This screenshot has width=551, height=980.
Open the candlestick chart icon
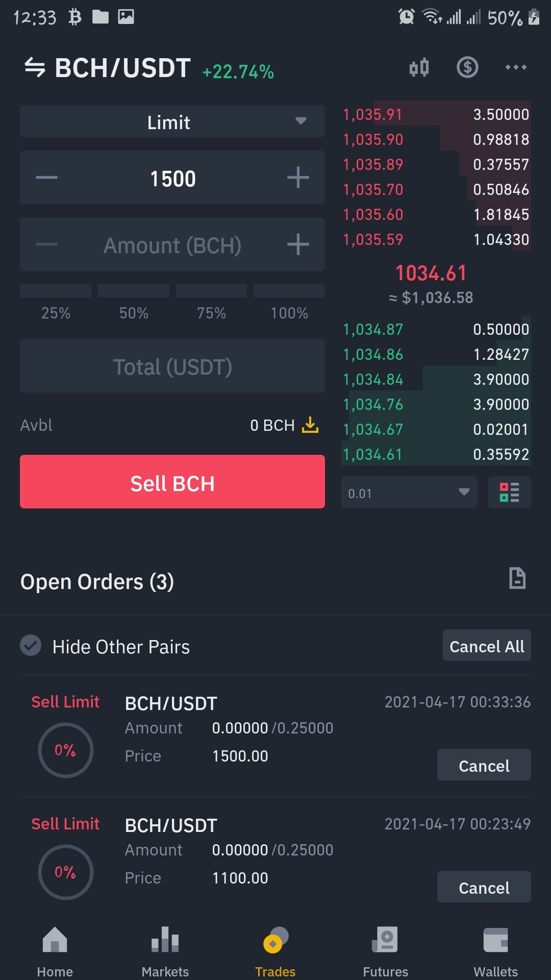[x=419, y=67]
